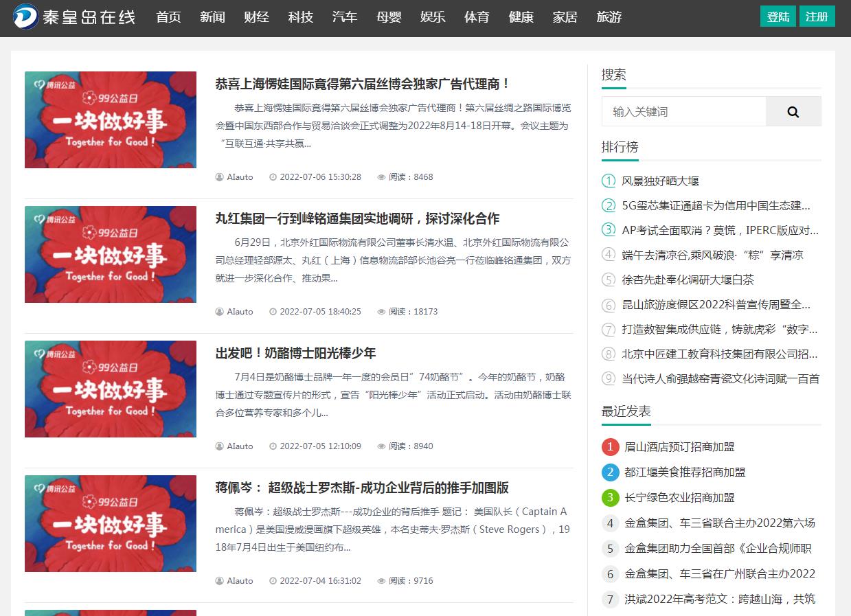The image size is (851, 616).
Task: Open the 健康 nav item
Action: point(521,17)
